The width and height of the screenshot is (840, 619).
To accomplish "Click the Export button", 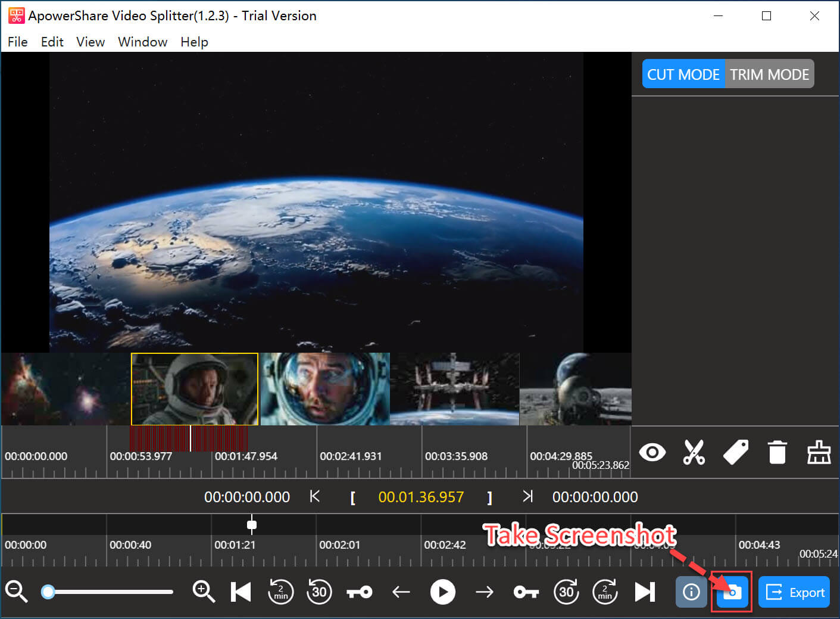I will [794, 592].
